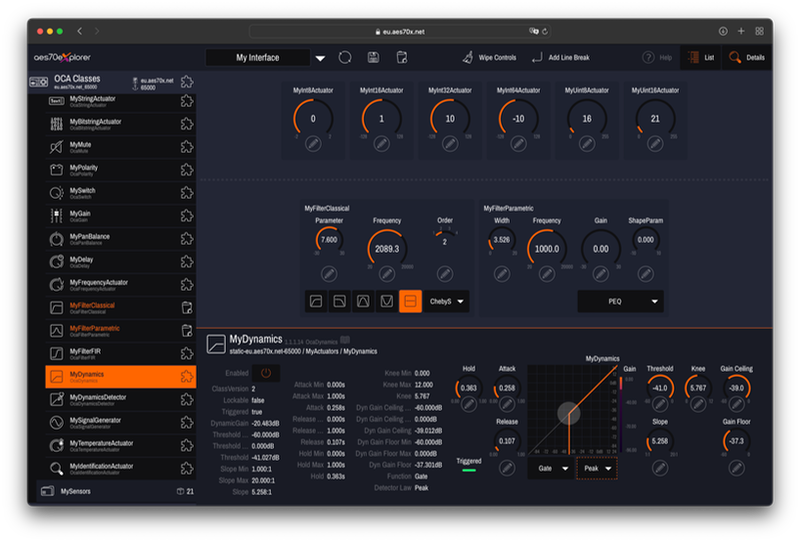Switch to List view

[703, 58]
